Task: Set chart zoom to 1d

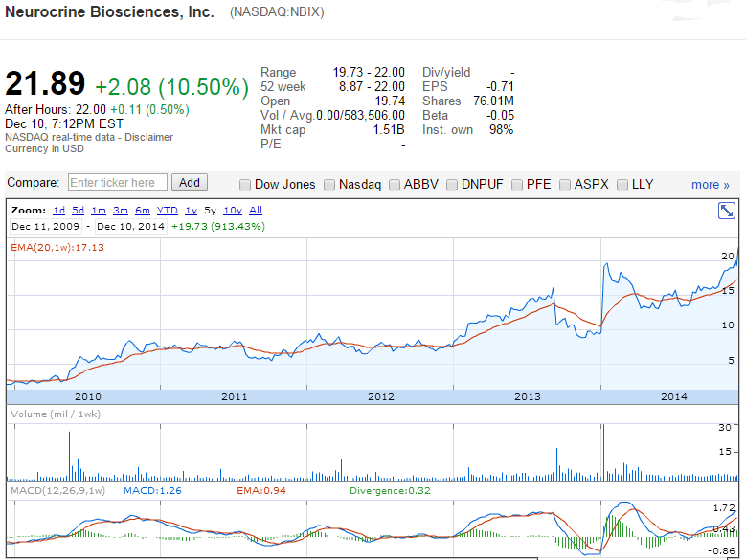Action: (59, 210)
